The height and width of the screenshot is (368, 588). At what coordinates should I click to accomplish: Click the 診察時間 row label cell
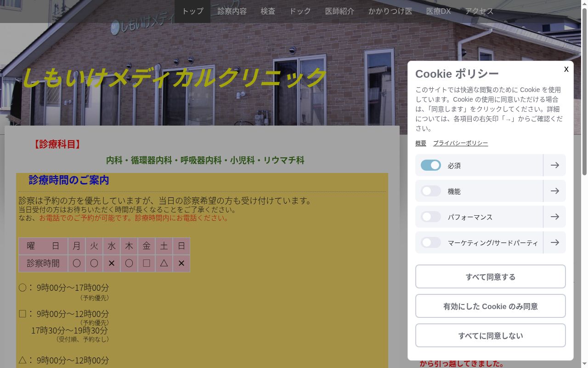click(43, 264)
